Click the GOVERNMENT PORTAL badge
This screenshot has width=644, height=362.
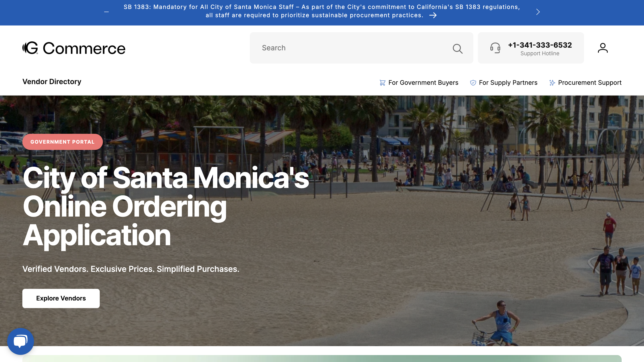coord(63,142)
